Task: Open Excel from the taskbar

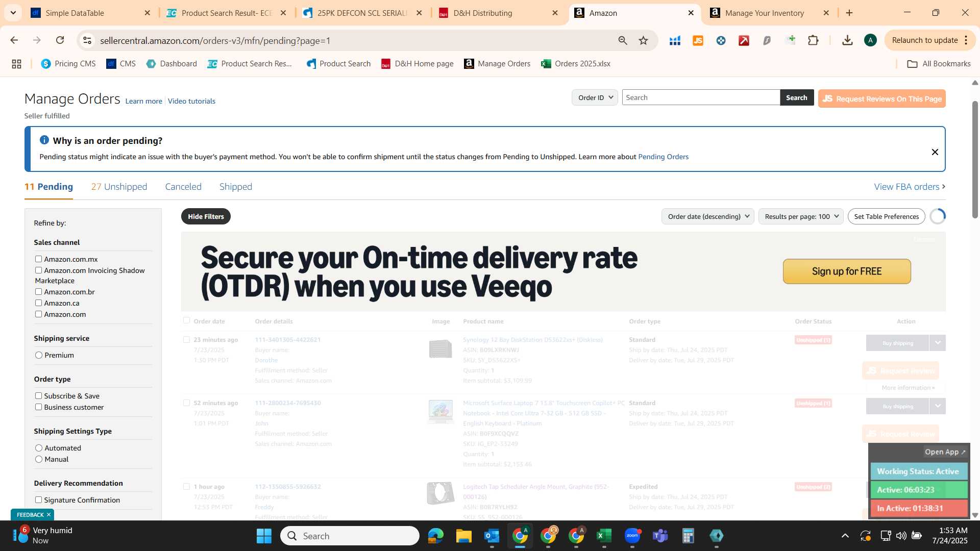Action: coord(604,536)
